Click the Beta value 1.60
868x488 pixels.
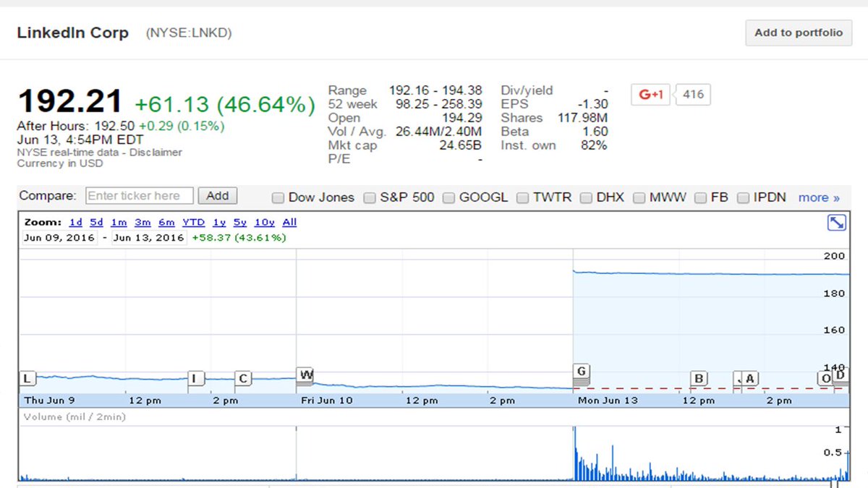tap(595, 132)
